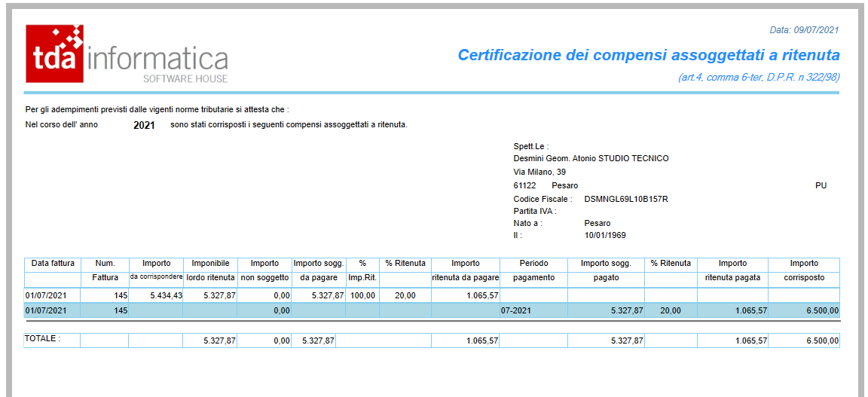Select the percentage value 100,00

(362, 296)
